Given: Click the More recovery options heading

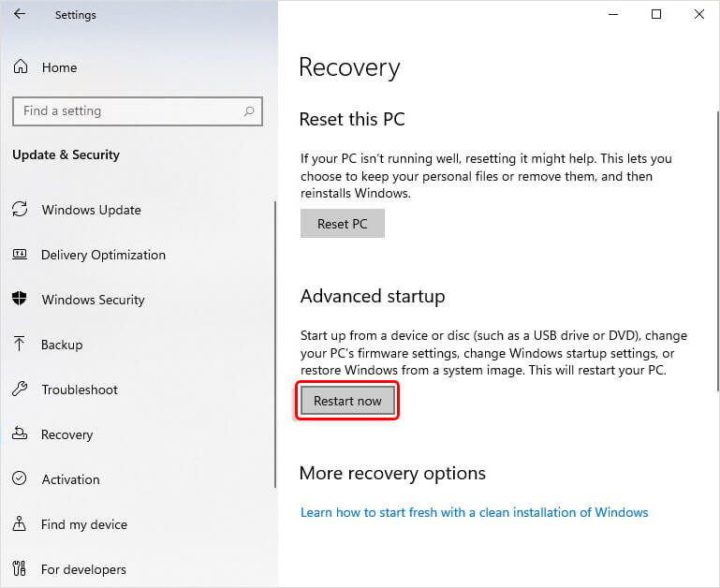Looking at the screenshot, I should point(392,473).
